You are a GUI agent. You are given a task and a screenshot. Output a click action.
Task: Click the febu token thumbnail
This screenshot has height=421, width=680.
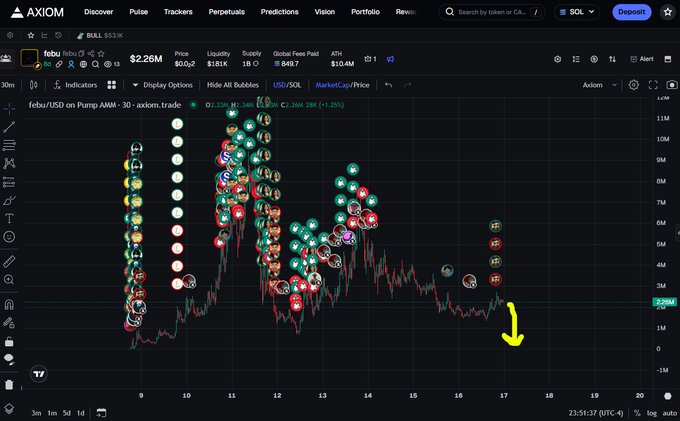pyautogui.click(x=29, y=58)
